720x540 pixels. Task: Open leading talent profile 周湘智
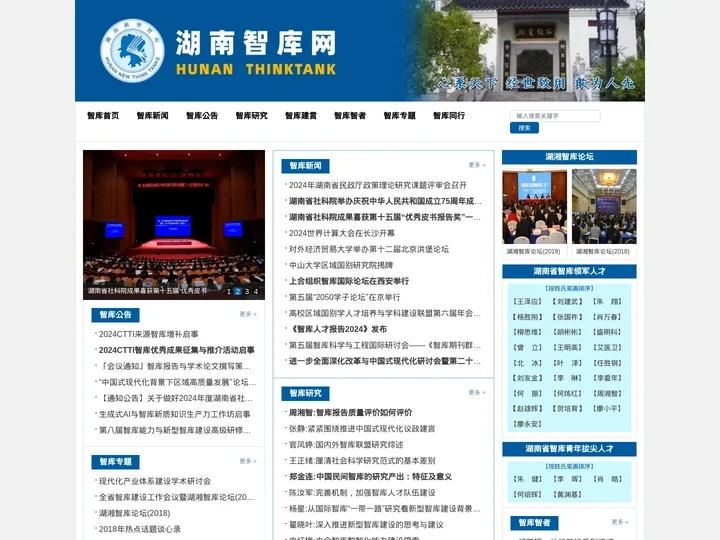tap(608, 394)
